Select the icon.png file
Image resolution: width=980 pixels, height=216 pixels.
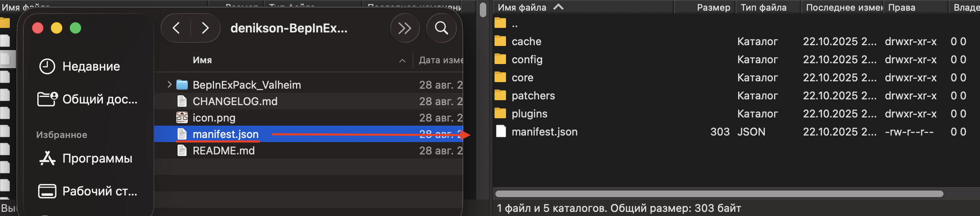point(214,118)
